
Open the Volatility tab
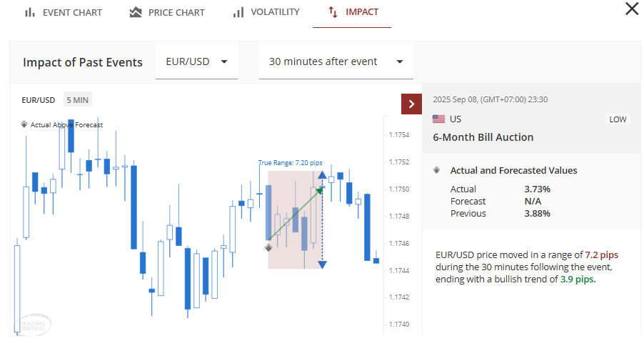click(x=274, y=12)
